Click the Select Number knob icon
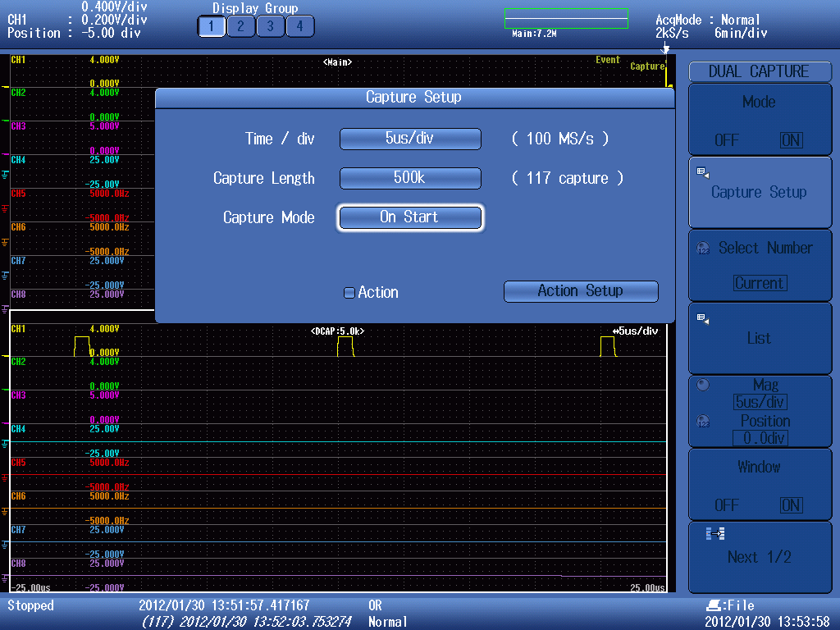The width and height of the screenshot is (840, 630). point(702,249)
